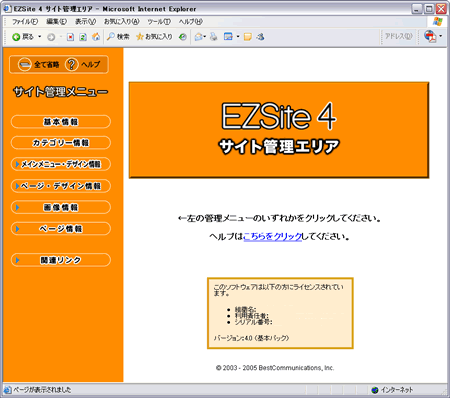Image resolution: width=450 pixels, height=398 pixels.
Task: Open the 基本情報 menu button
Action: [61, 122]
